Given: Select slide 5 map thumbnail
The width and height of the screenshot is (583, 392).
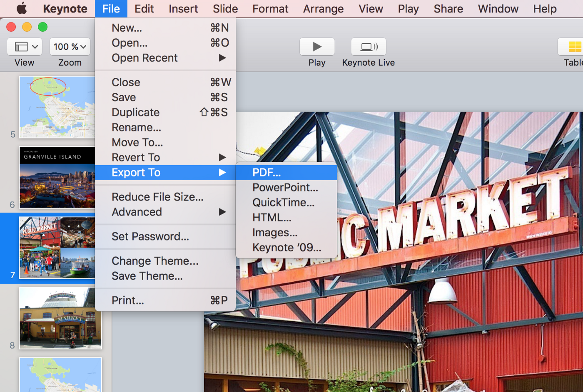Looking at the screenshot, I should pyautogui.click(x=57, y=107).
